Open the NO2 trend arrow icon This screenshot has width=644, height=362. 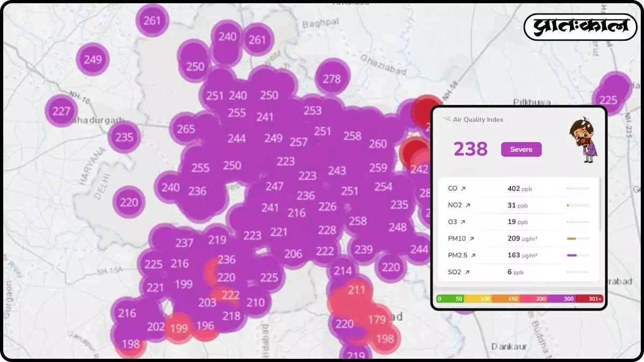point(468,205)
